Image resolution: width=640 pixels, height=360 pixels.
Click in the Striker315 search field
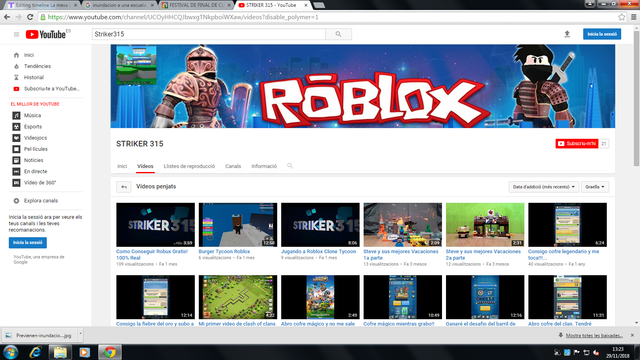click(x=209, y=34)
